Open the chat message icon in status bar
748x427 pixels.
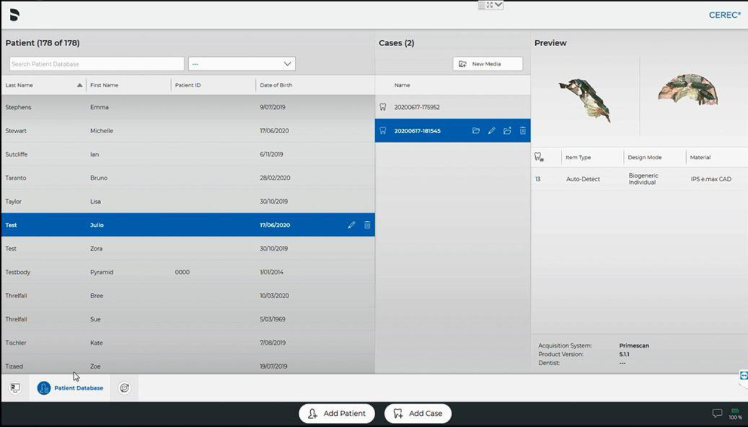tap(717, 413)
